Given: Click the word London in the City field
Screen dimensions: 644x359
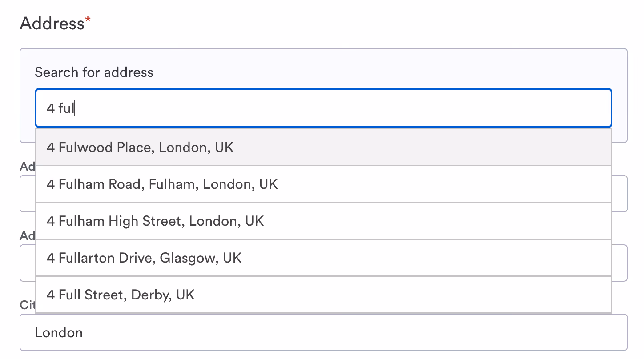Looking at the screenshot, I should click(59, 333).
